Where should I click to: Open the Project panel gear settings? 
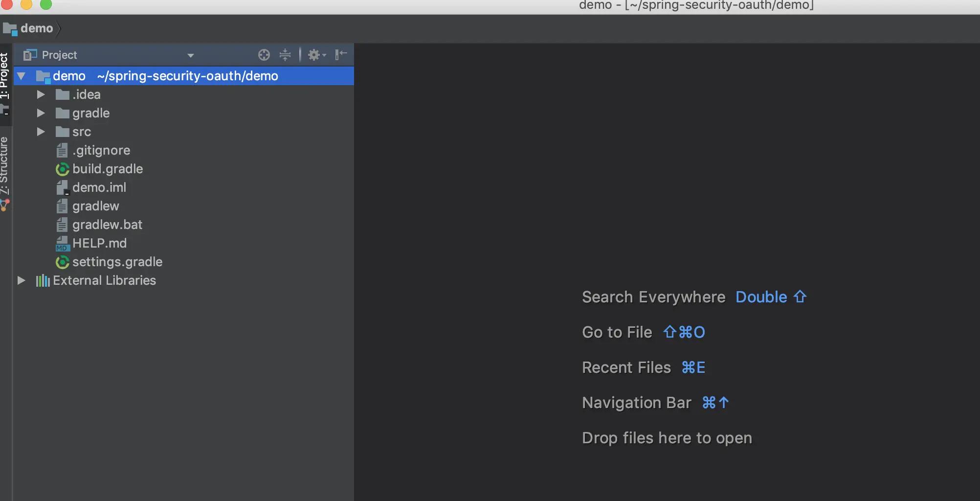pos(316,55)
